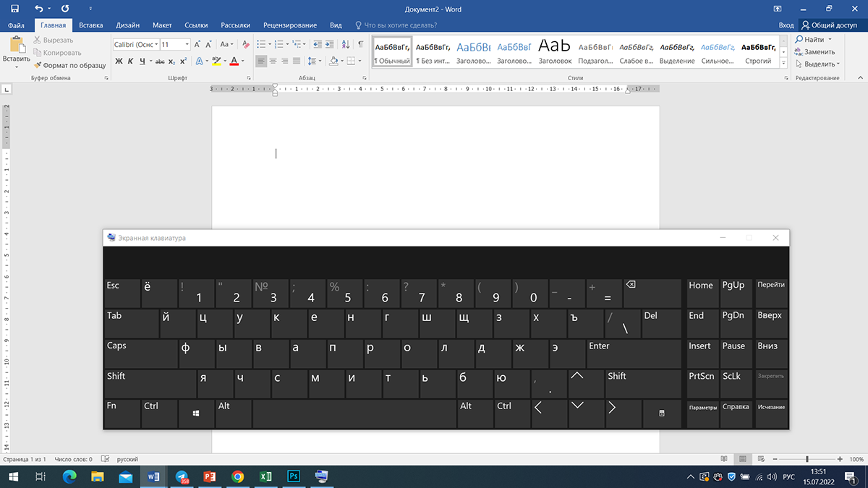868x488 pixels.
Task: Click the superscript x² icon
Action: (184, 61)
